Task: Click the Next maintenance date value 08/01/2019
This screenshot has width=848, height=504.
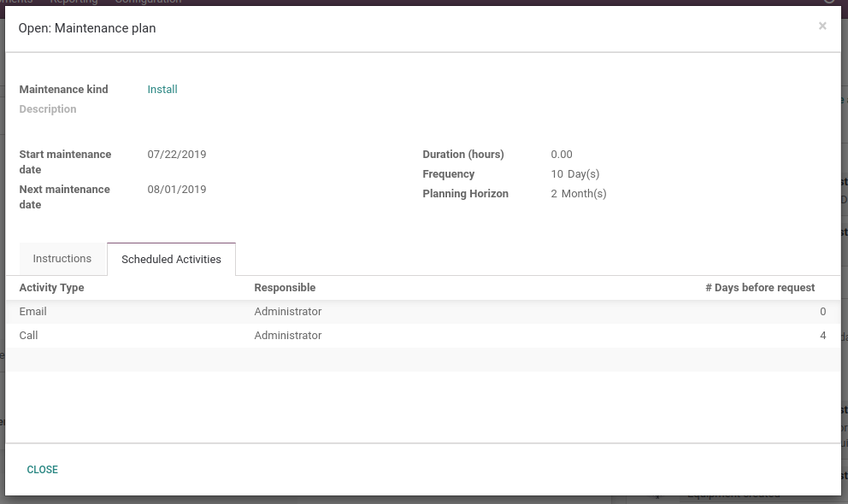Action: 177,189
